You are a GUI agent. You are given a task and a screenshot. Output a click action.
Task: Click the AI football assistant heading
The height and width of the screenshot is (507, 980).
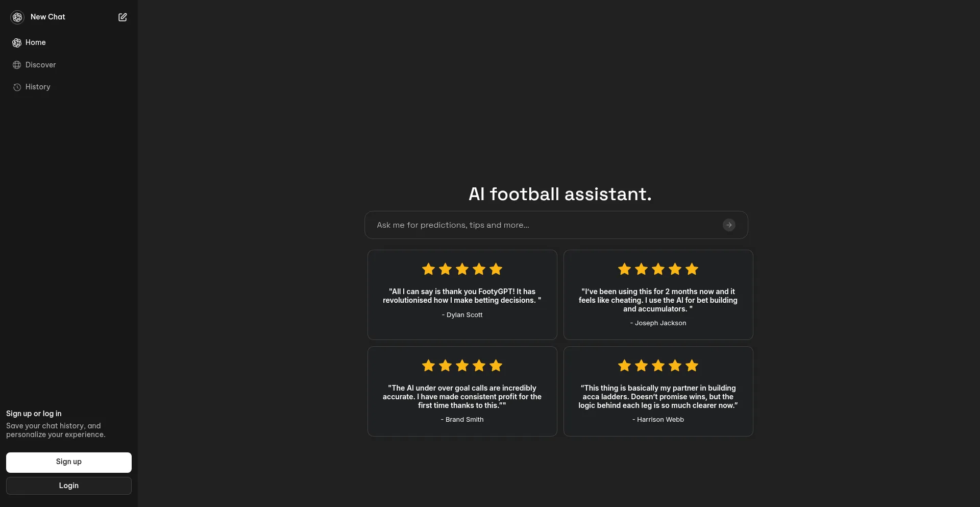coord(559,194)
